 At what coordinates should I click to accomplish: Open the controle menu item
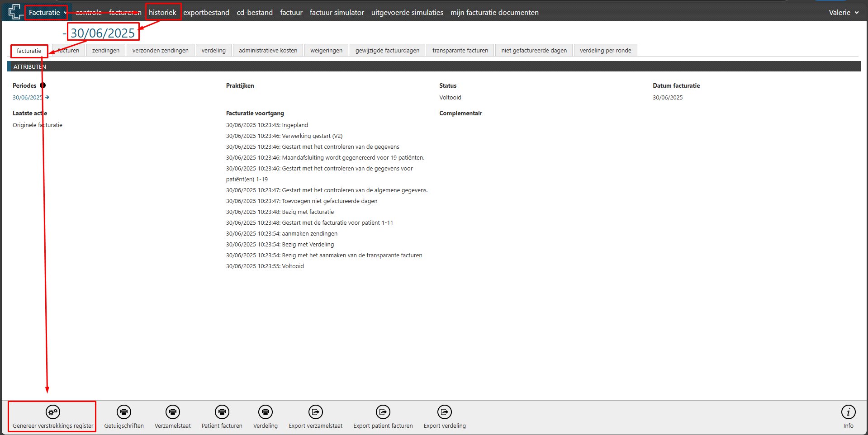tap(89, 13)
